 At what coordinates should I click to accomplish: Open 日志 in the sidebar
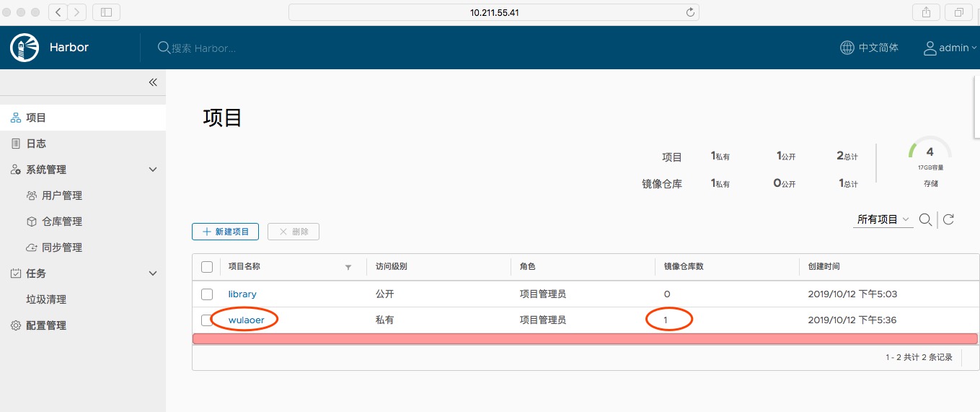[36, 144]
